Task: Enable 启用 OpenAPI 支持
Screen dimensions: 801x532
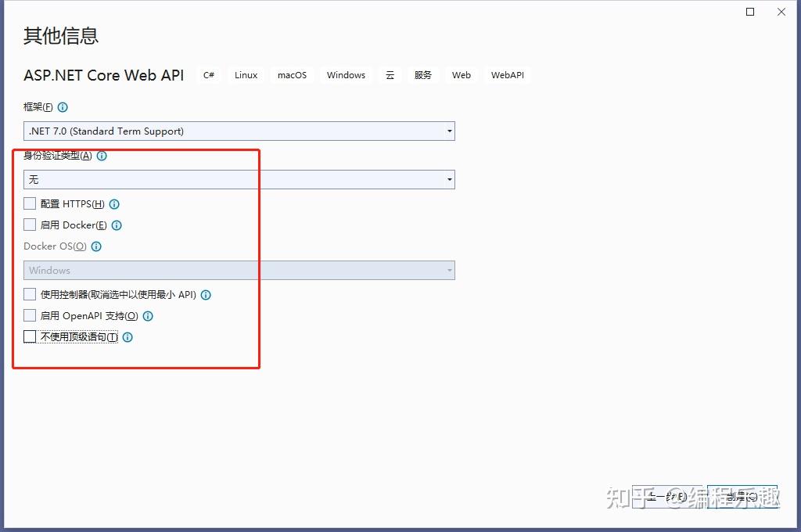Action: (x=29, y=316)
